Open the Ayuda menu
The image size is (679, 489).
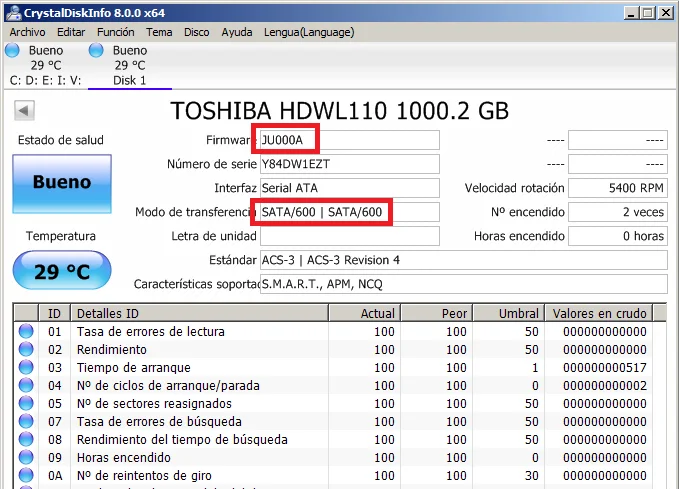click(237, 32)
